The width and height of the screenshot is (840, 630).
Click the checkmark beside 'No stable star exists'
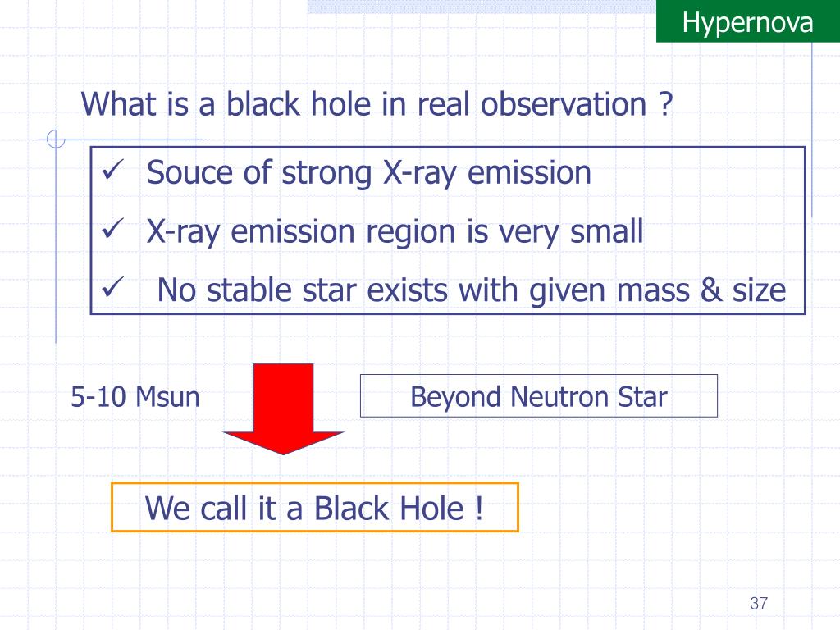113,288
